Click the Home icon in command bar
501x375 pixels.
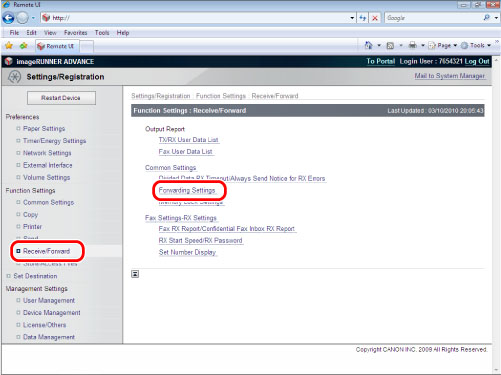[x=368, y=45]
